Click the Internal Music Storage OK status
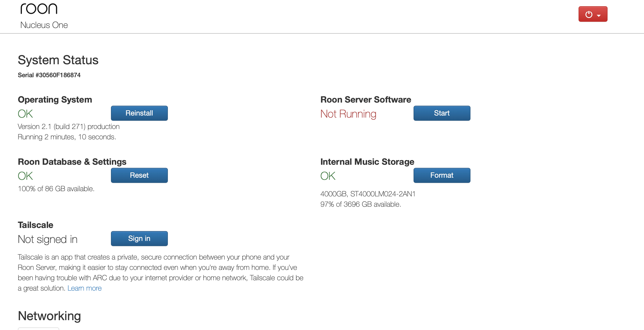644x330 pixels. click(328, 176)
